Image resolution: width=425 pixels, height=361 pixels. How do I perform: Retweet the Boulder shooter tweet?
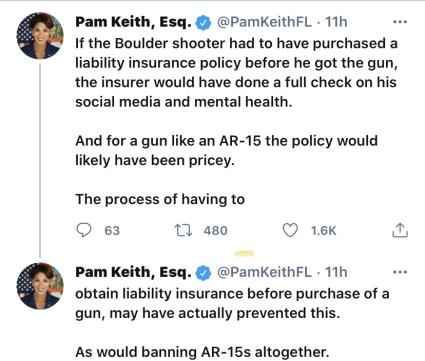(183, 230)
